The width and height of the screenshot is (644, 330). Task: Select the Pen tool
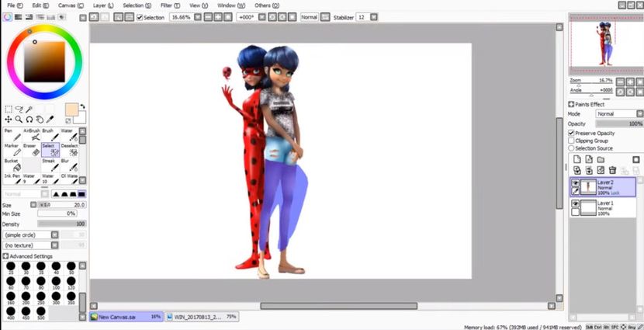(12, 134)
